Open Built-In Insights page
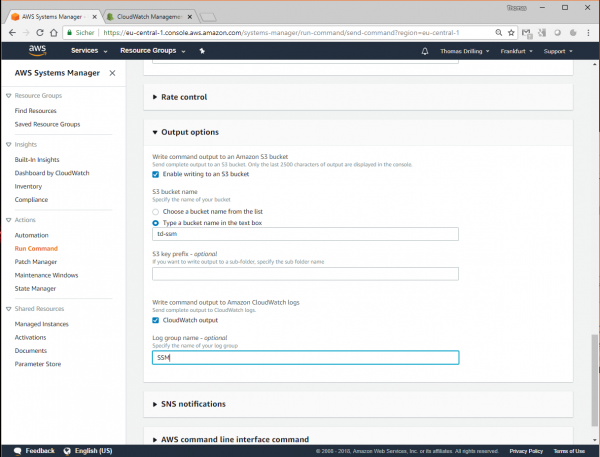The height and width of the screenshot is (457, 600). (x=37, y=160)
